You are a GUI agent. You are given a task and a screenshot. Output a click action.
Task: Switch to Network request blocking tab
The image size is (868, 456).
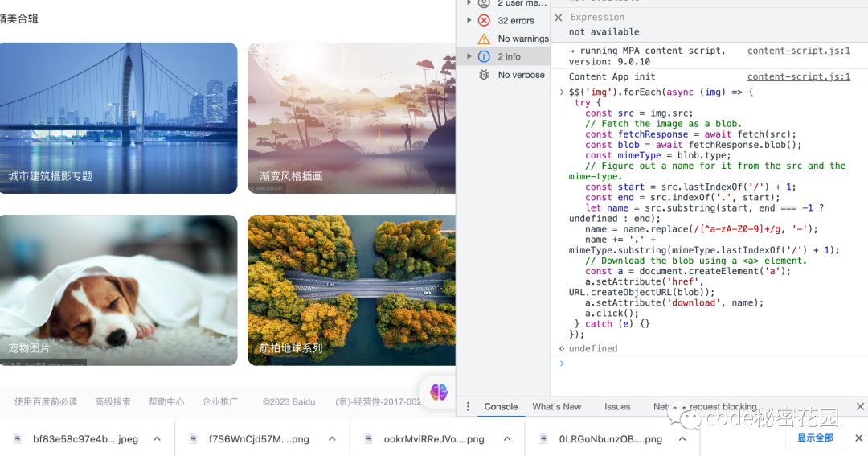point(705,407)
